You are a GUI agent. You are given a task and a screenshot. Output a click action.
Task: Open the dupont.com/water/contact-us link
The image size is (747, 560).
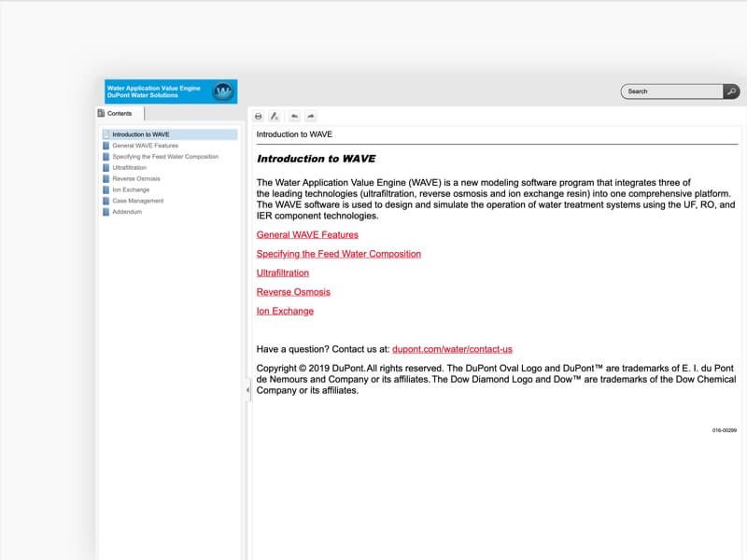(452, 349)
